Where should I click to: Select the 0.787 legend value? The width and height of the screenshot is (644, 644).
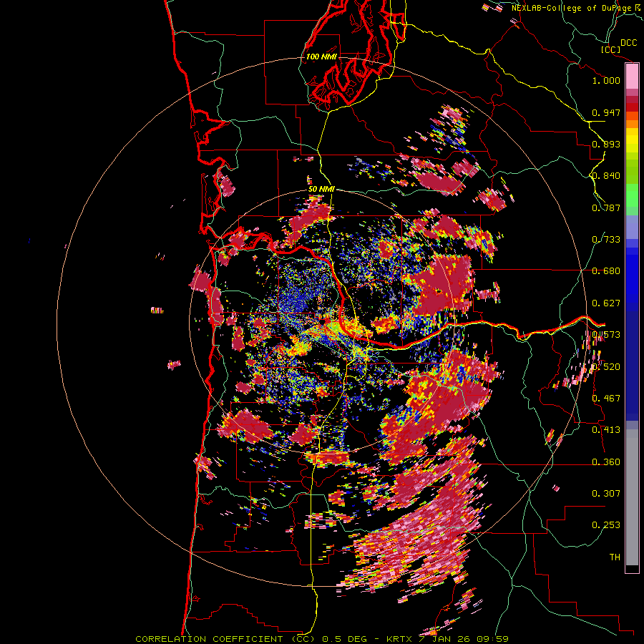[x=606, y=208]
